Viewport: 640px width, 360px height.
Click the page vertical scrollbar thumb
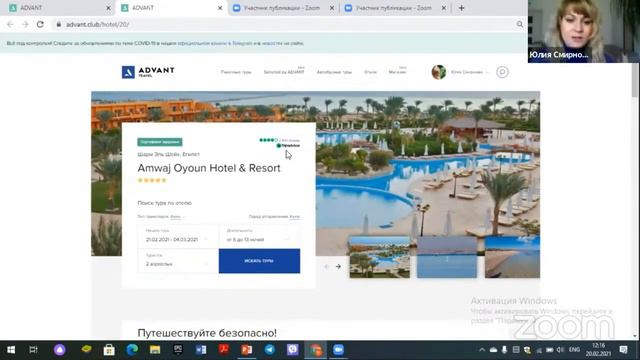(x=635, y=80)
